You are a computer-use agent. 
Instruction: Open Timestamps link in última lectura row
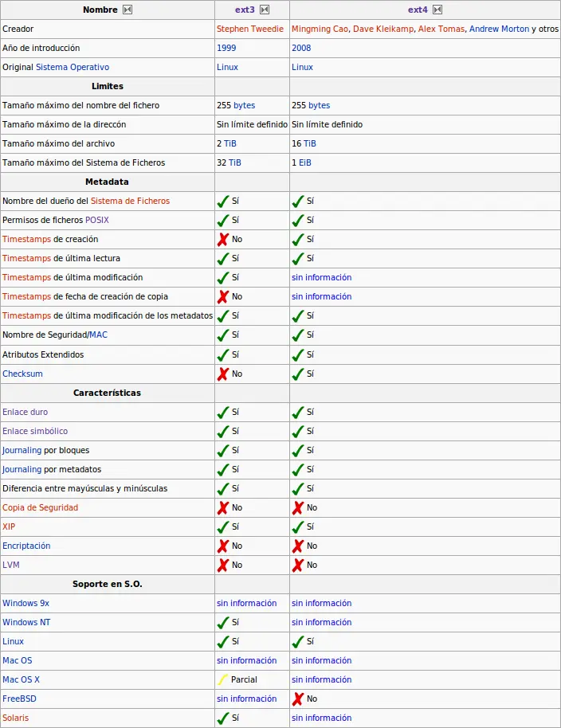(26, 258)
